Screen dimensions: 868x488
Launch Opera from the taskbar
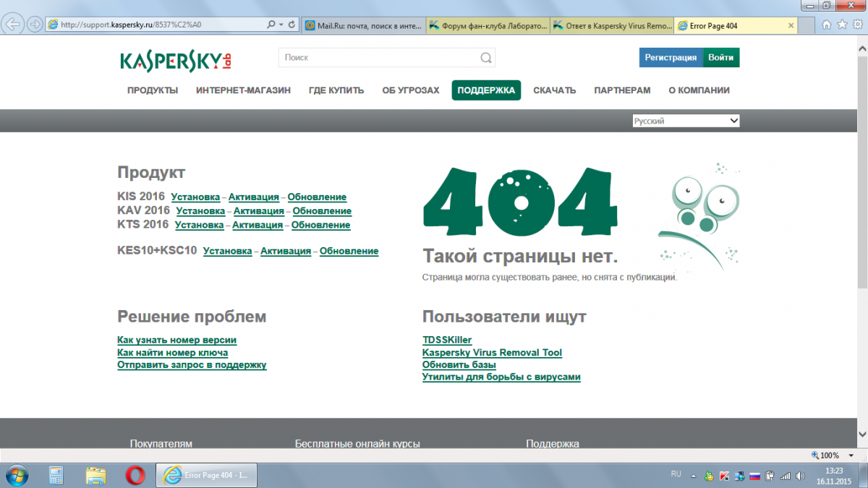point(135,475)
